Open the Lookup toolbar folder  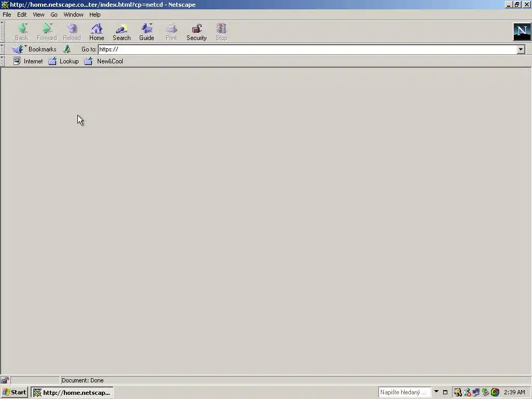pyautogui.click(x=63, y=61)
